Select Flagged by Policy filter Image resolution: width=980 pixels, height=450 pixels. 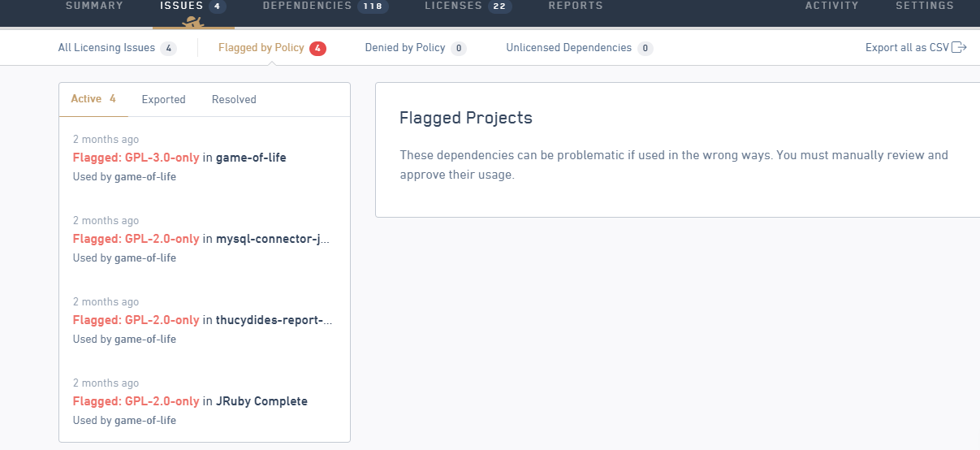click(x=272, y=48)
